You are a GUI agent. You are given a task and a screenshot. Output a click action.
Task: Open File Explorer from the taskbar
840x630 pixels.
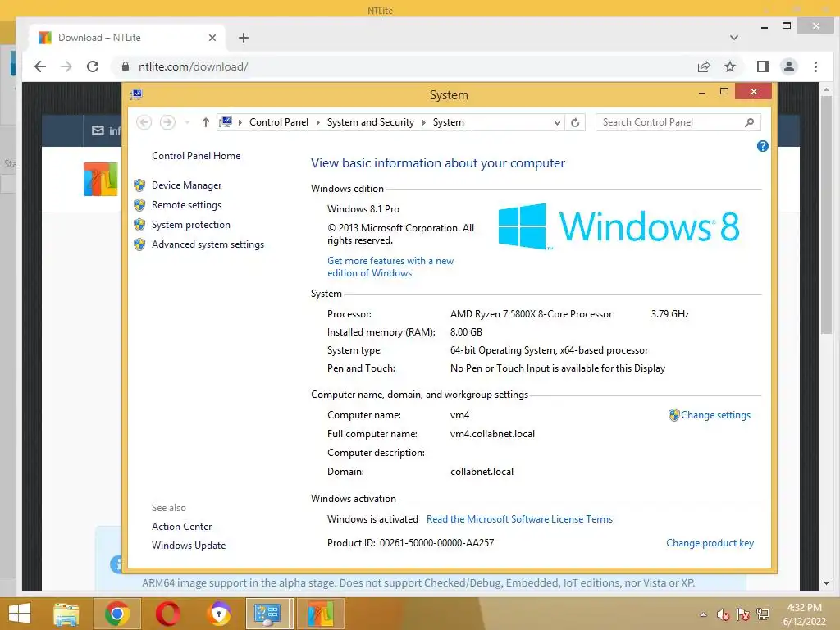click(66, 614)
